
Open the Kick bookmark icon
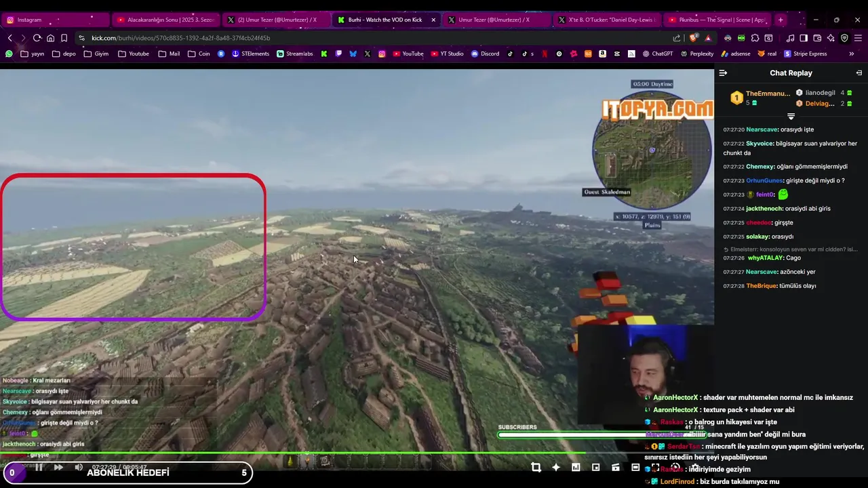(324, 54)
